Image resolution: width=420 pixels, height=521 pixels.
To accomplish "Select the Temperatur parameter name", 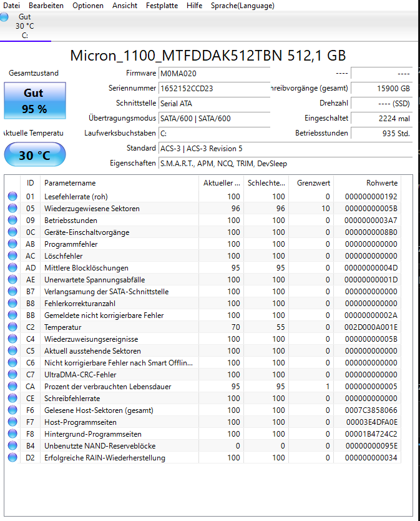I will 63,327.
